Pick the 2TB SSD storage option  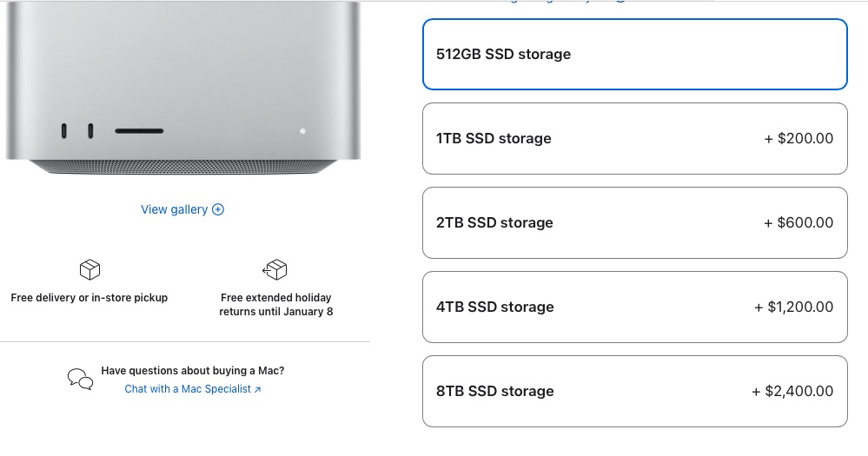635,222
